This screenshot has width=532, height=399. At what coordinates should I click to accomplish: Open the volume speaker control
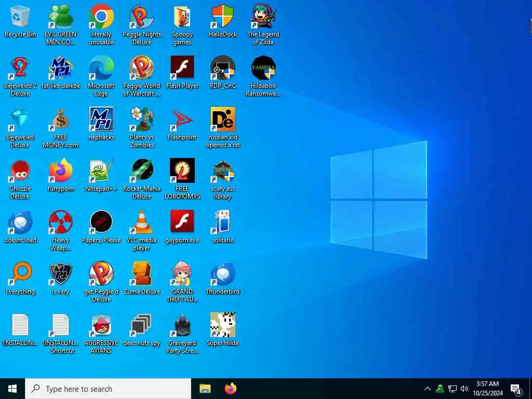click(x=464, y=389)
